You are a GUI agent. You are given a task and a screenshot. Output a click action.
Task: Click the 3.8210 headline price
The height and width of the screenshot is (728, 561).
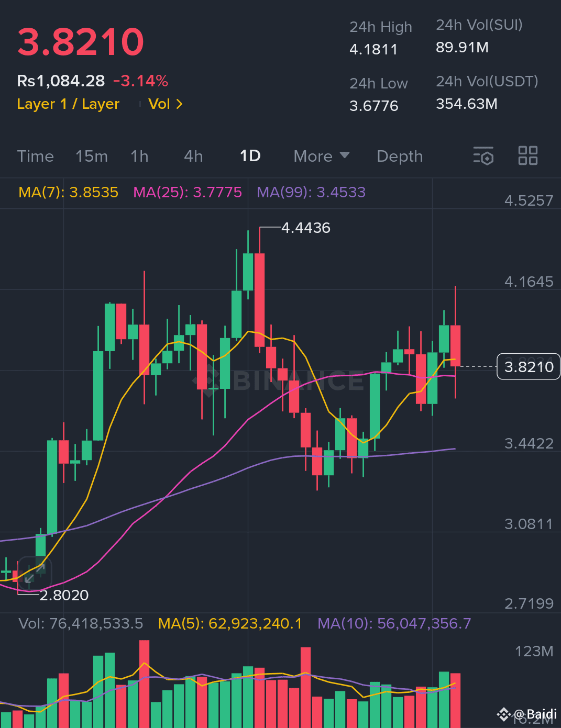(x=81, y=42)
